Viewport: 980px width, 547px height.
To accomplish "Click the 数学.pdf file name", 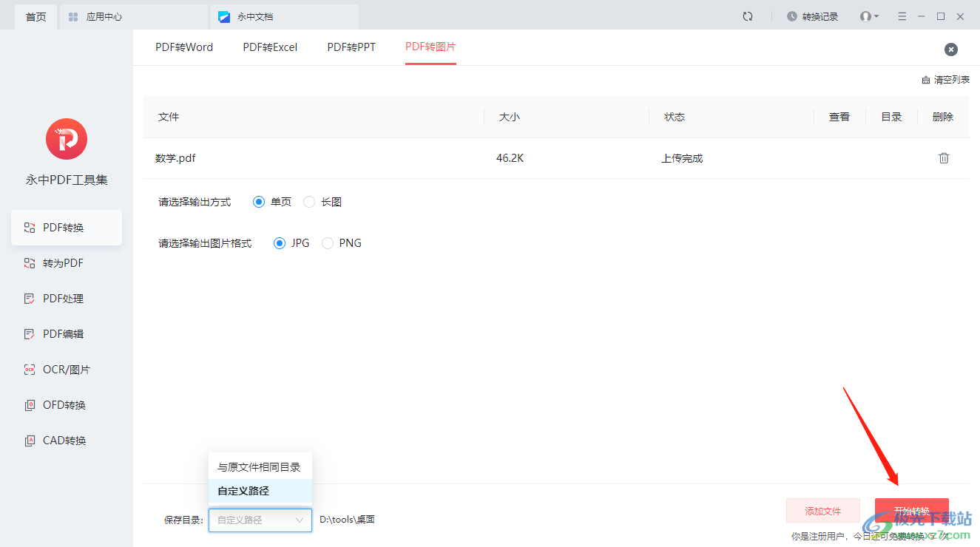I will tap(175, 158).
